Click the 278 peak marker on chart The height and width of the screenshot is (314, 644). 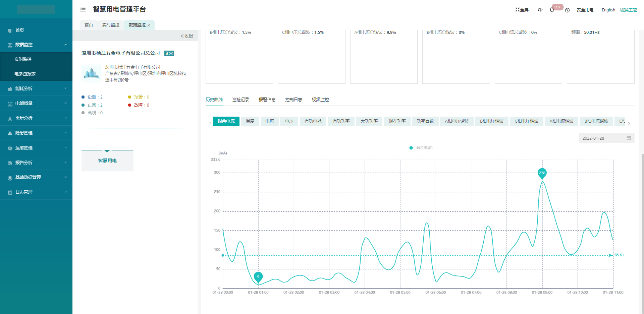(542, 173)
